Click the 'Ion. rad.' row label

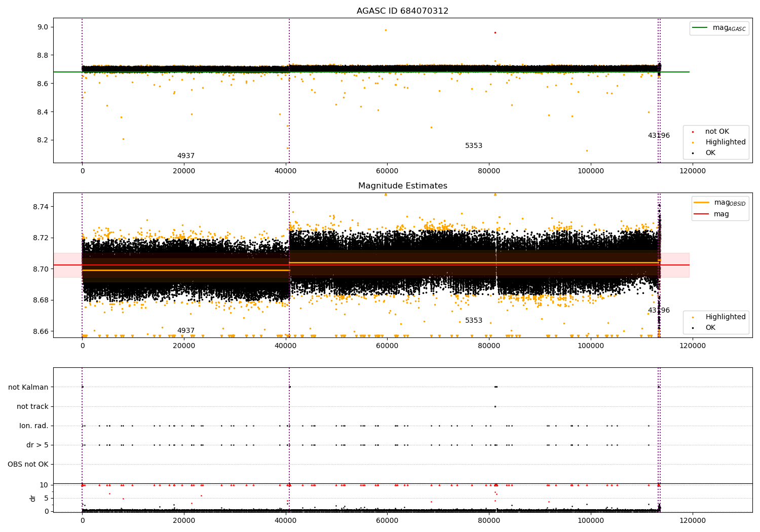coord(34,426)
